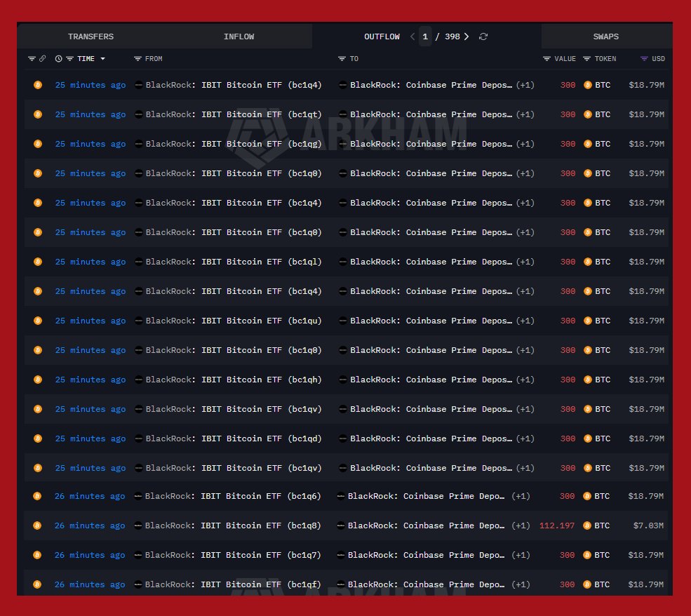Viewport: 691px width, 616px height.
Task: Click the 300 value in bc1qh row
Action: (568, 380)
